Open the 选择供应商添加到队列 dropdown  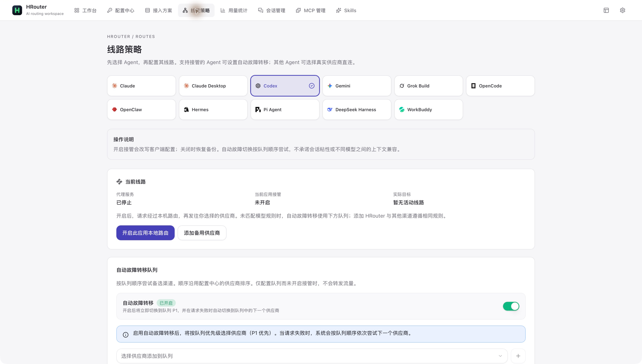click(x=312, y=356)
